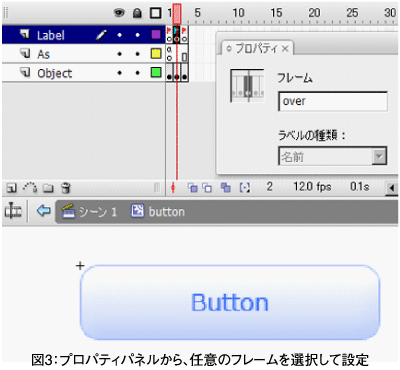Toggle visibility dot of Label layer
400x370 pixels.
(119, 35)
